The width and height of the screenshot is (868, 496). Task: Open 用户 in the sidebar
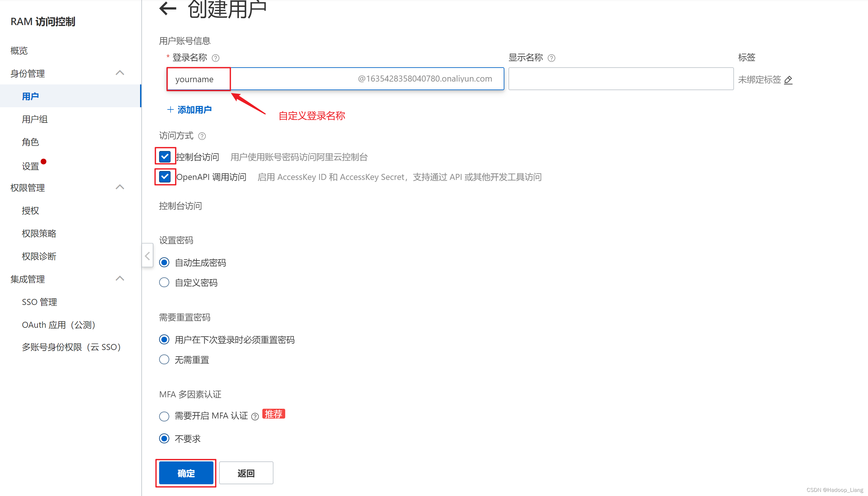click(x=71, y=96)
